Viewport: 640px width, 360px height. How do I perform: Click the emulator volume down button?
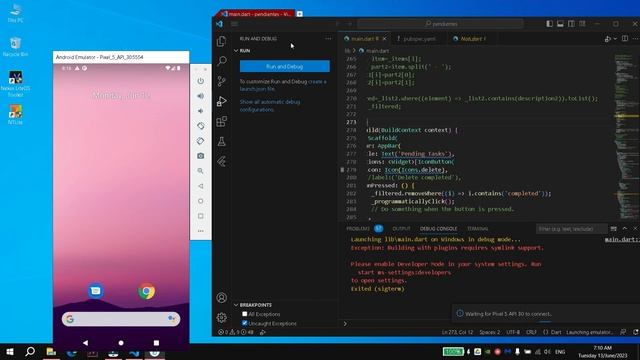200,111
